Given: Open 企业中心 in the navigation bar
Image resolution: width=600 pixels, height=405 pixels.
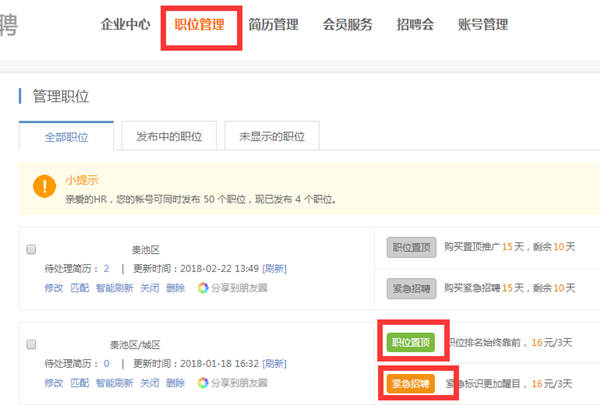Looking at the screenshot, I should click(126, 25).
